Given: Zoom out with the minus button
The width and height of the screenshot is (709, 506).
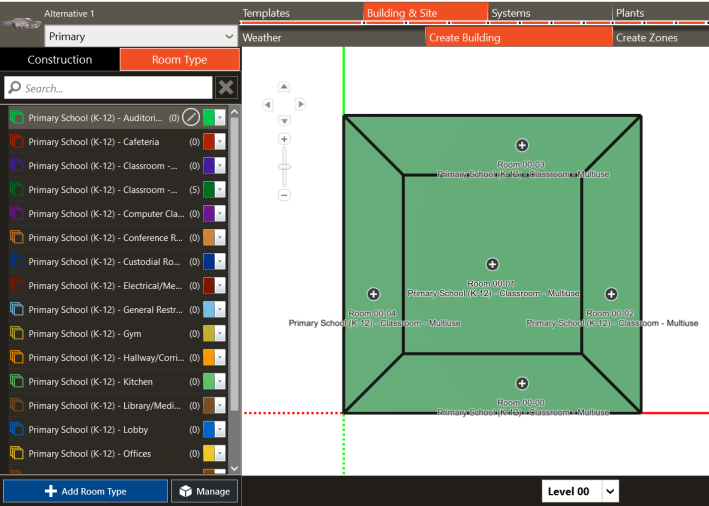Looking at the screenshot, I should (284, 195).
